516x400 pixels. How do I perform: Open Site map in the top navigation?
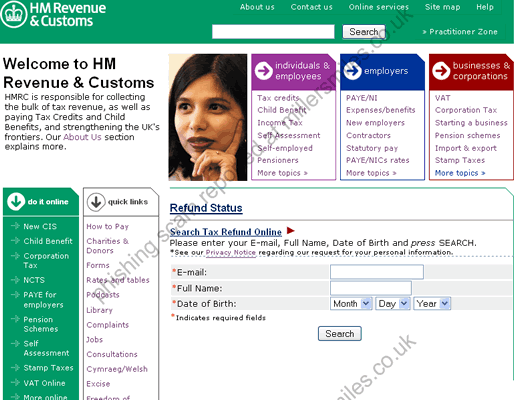[x=442, y=7]
